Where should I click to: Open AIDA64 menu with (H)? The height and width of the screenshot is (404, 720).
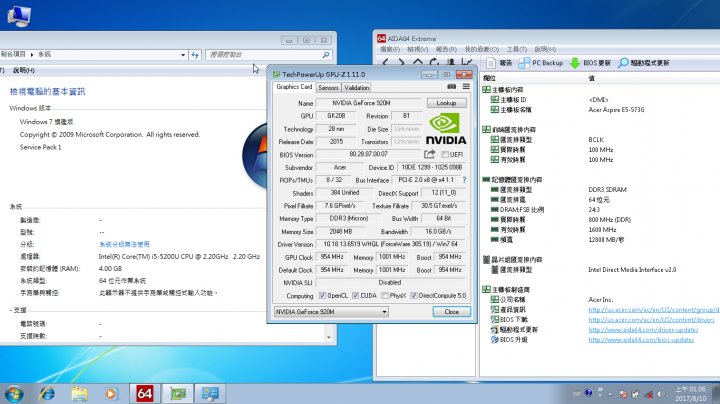tap(545, 49)
